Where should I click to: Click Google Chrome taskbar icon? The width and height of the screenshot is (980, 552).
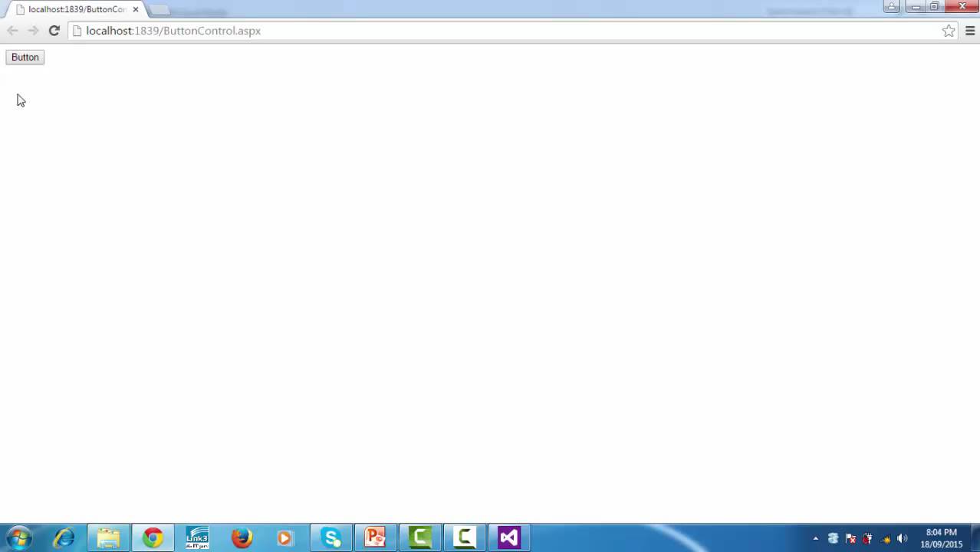click(x=153, y=538)
